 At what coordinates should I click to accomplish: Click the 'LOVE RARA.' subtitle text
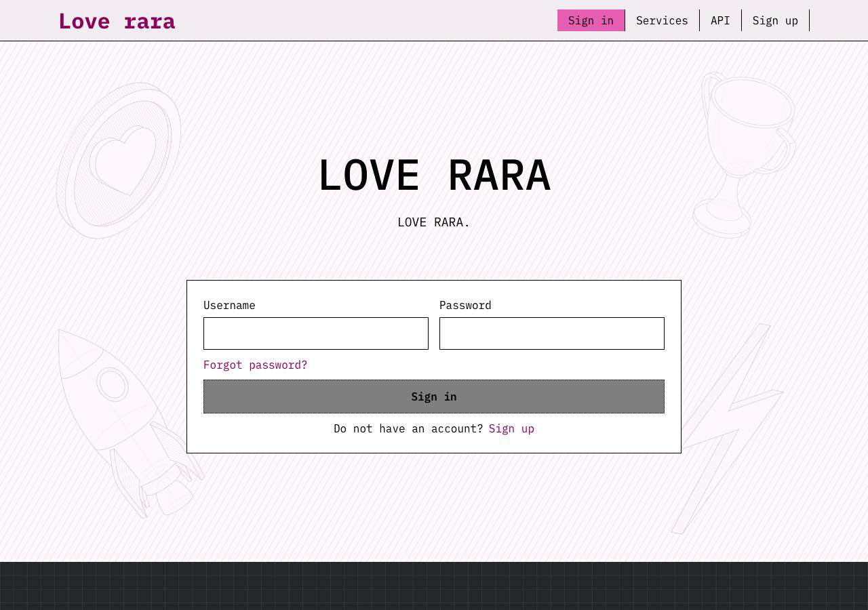434,222
